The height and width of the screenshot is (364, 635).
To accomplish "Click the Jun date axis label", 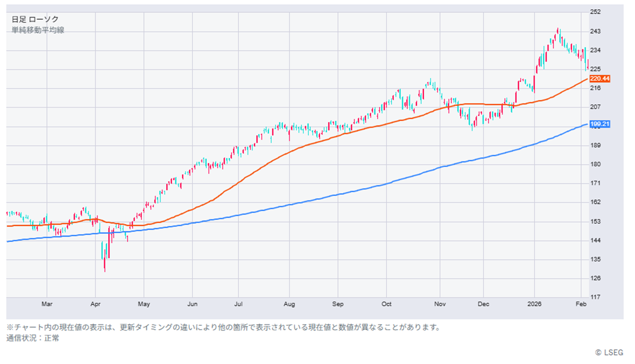I will 192,304.
